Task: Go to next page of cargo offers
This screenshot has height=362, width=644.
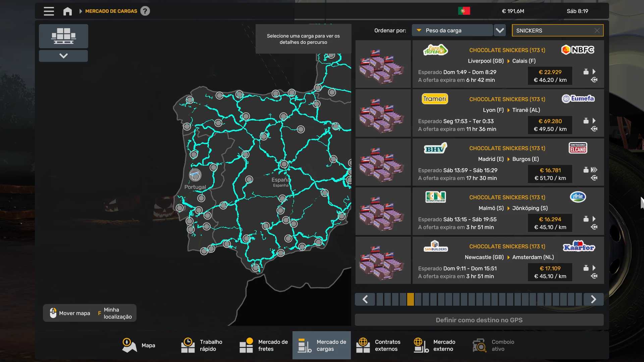Action: point(593,299)
